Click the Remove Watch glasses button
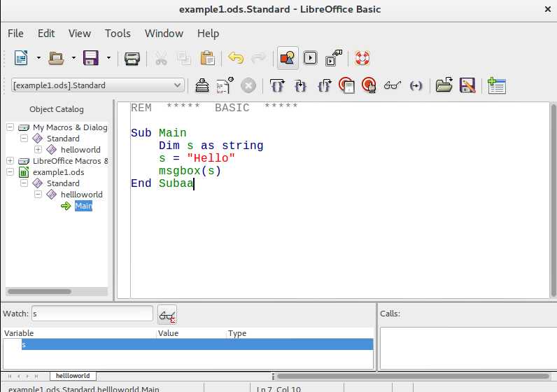This screenshot has height=392, width=557. tap(167, 315)
